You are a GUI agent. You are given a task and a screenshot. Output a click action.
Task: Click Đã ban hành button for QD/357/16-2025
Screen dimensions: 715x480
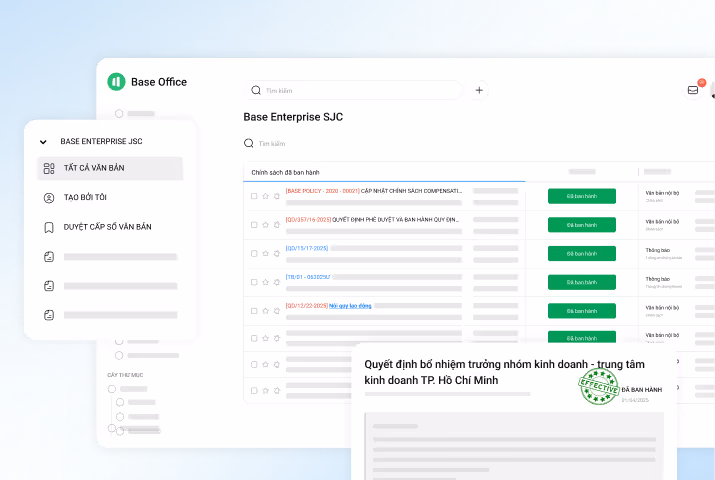582,225
